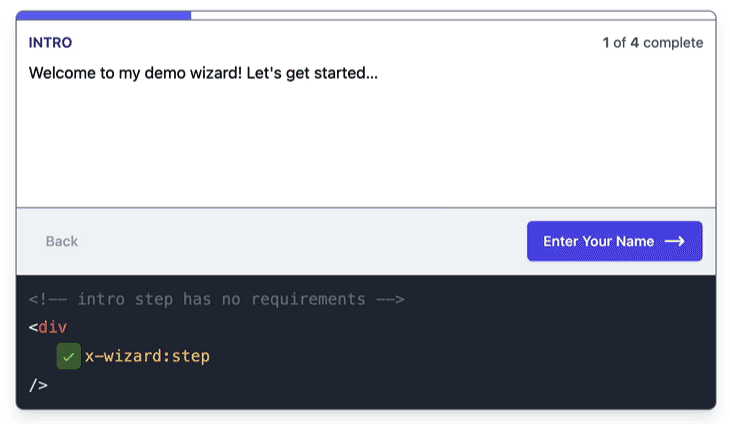Image resolution: width=730 pixels, height=424 pixels.
Task: Click the gray footer bar between the buttons
Action: [x=303, y=241]
